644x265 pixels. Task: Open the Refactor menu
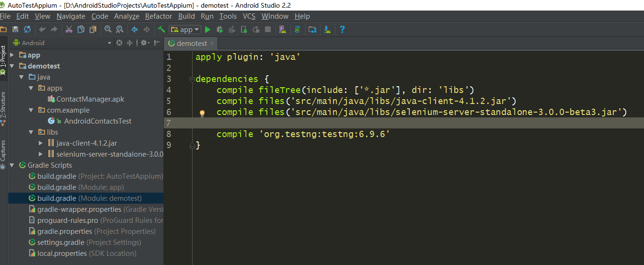click(159, 16)
